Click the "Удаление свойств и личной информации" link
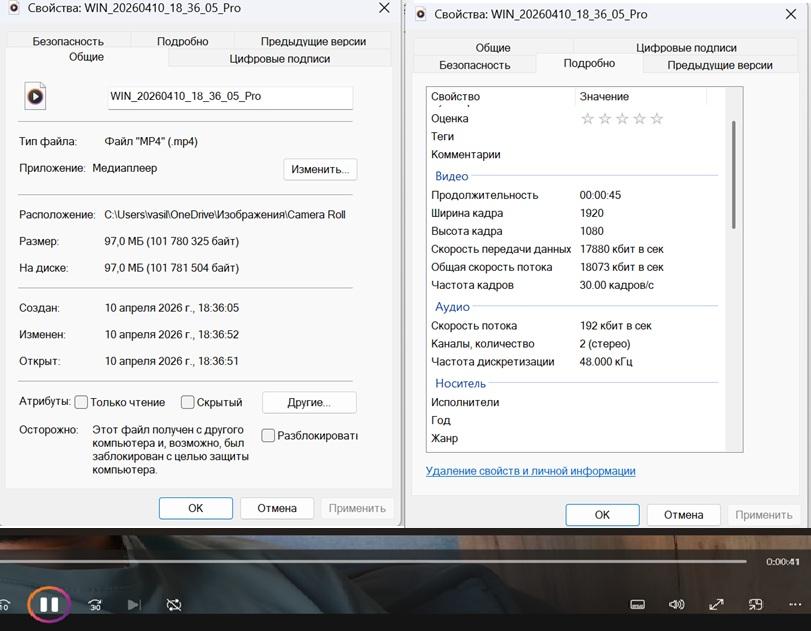 point(530,471)
